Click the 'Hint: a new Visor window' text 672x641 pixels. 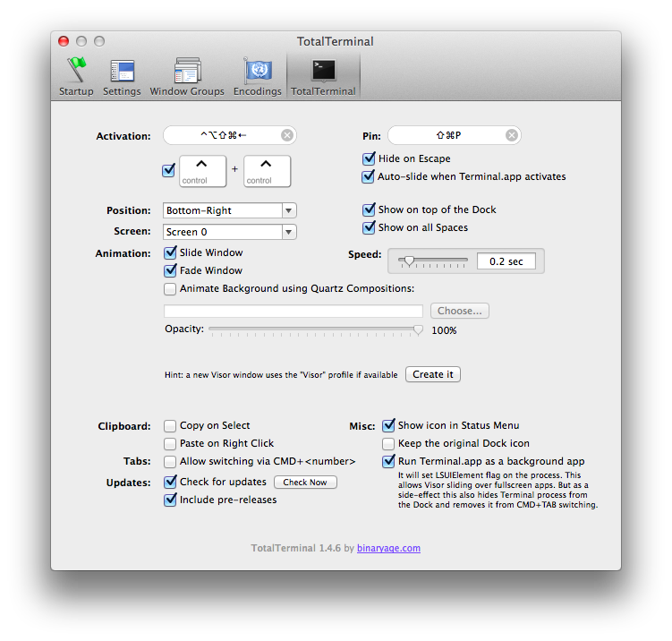coord(281,375)
